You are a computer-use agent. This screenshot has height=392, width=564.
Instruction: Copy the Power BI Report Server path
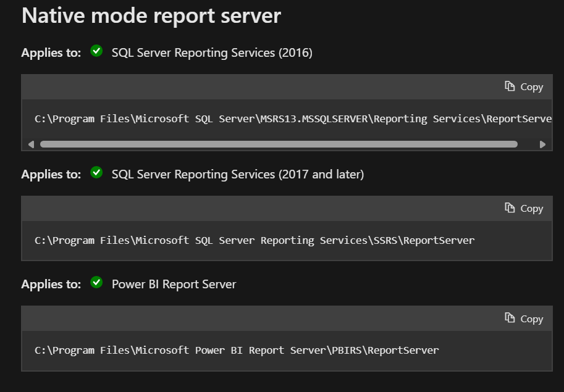click(x=524, y=319)
